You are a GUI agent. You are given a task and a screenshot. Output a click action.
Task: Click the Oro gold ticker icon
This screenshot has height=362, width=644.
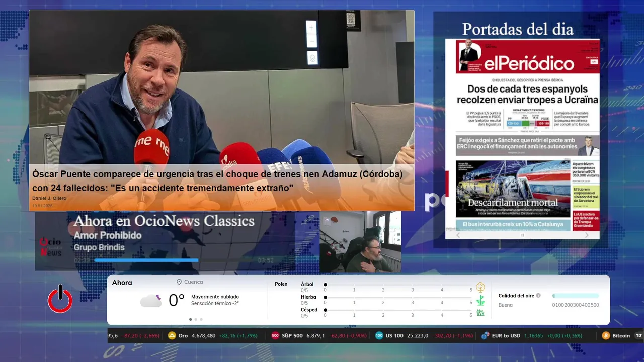tap(172, 336)
